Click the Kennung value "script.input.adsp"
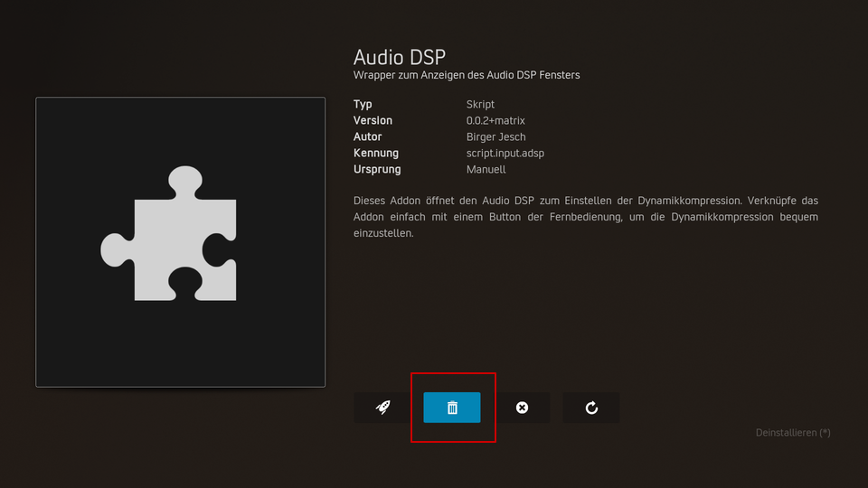The image size is (868, 488). pos(505,154)
